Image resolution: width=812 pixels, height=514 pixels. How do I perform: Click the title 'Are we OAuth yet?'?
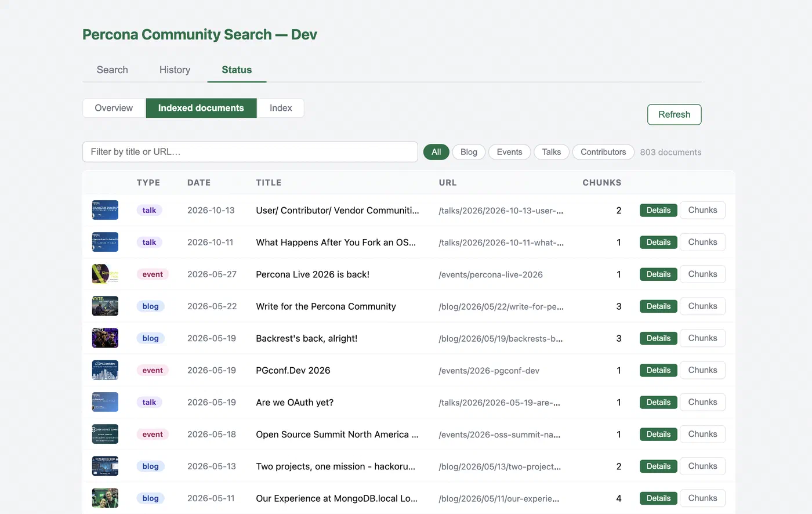pos(295,402)
